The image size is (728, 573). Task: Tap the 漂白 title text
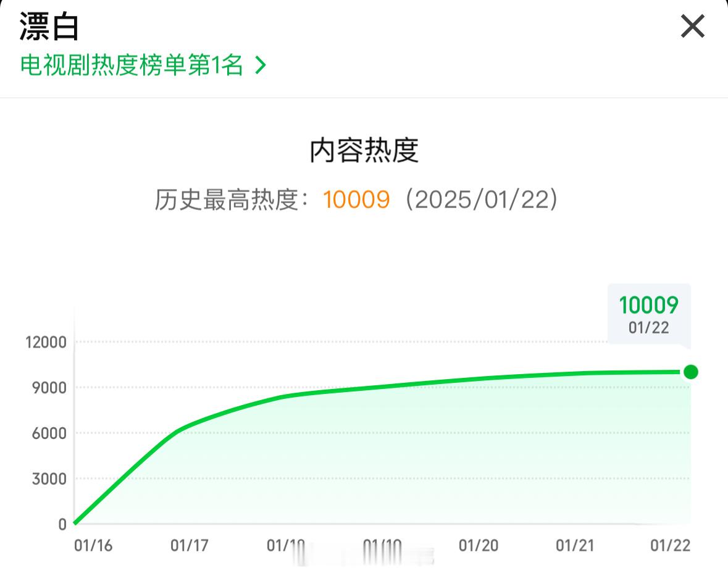(49, 26)
